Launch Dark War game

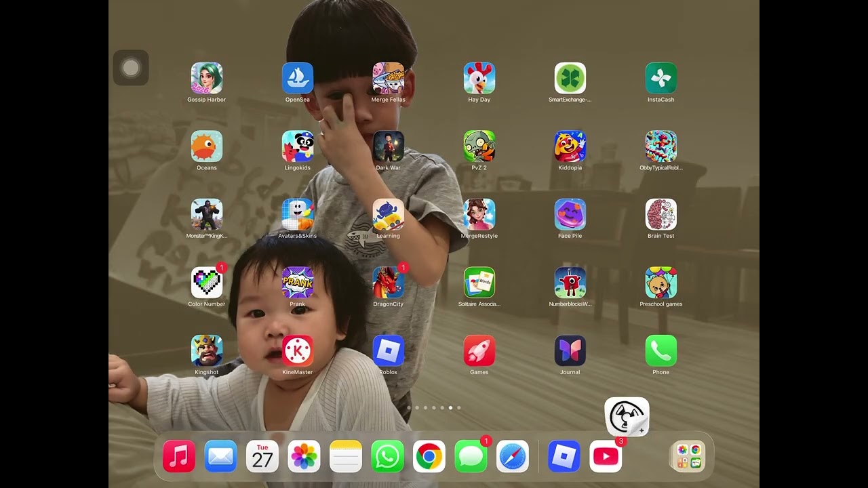pos(389,146)
